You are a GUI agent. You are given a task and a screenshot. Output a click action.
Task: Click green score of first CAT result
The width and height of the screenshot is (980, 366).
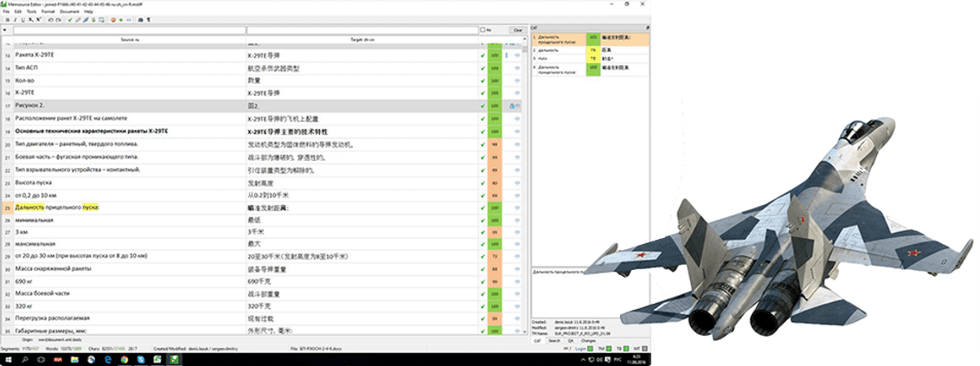click(x=593, y=39)
